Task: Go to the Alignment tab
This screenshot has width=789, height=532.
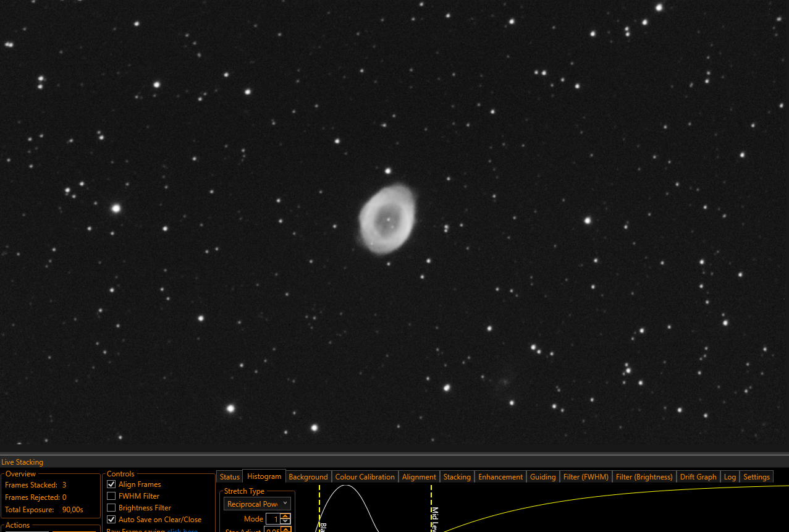Action: pos(419,477)
